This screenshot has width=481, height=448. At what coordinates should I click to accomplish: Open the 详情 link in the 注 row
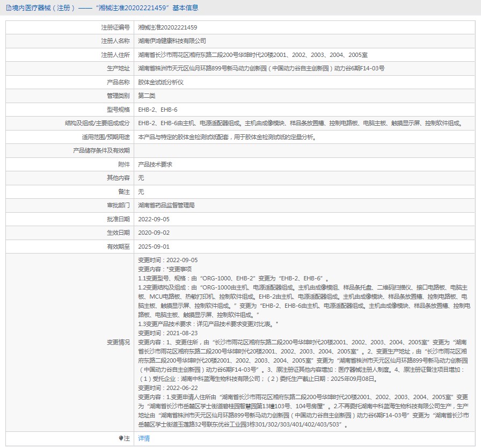pos(144,438)
